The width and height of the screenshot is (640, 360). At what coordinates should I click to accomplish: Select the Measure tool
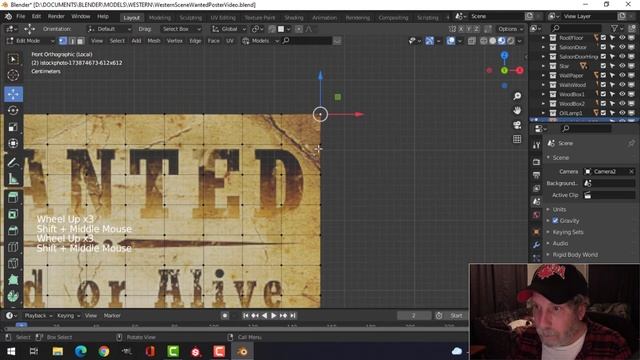pyautogui.click(x=13, y=179)
